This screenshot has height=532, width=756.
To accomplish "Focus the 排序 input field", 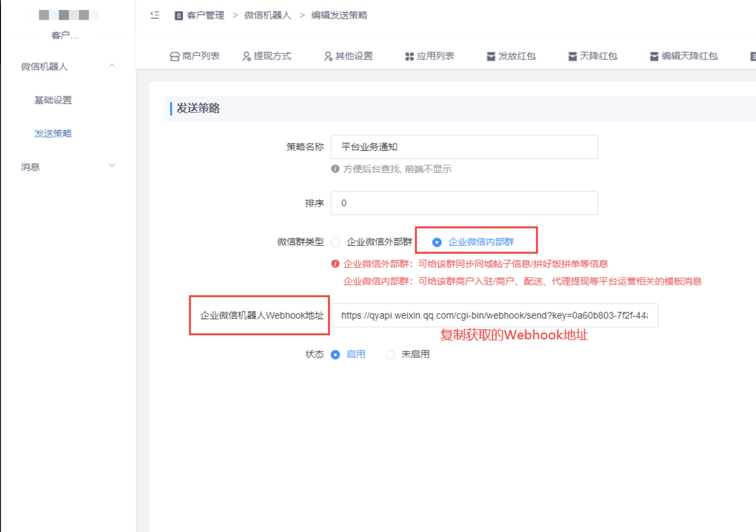I will 464,203.
